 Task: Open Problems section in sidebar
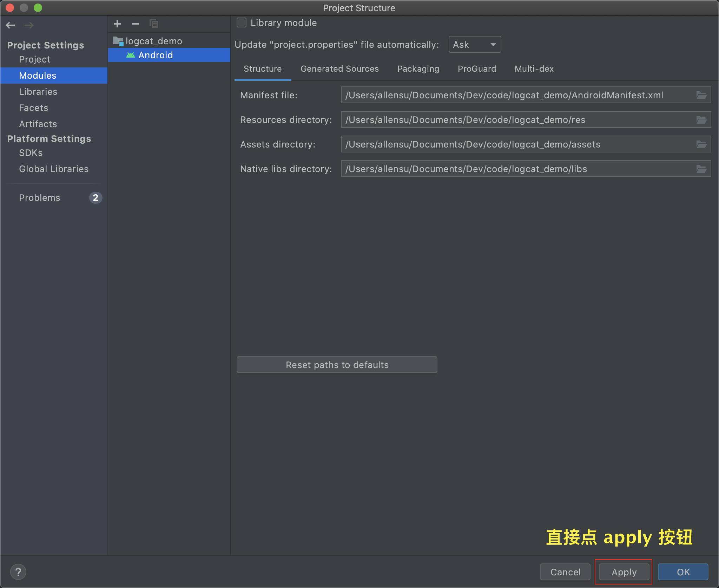40,198
